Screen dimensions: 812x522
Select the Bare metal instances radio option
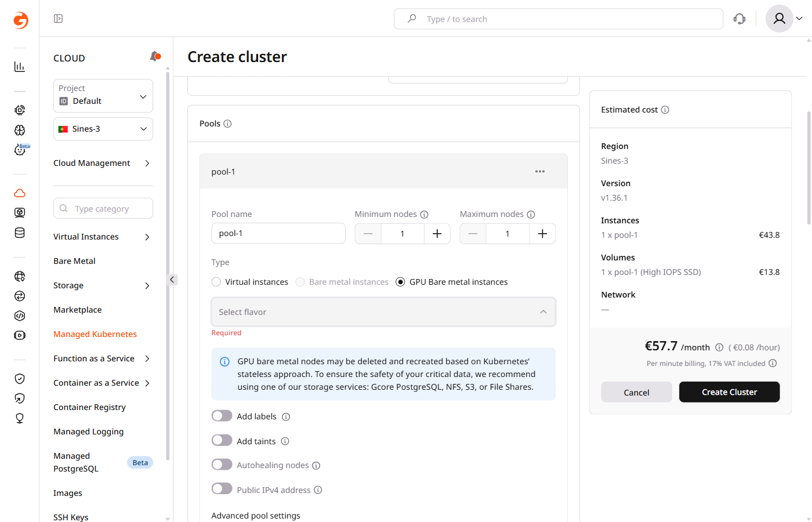(x=300, y=282)
